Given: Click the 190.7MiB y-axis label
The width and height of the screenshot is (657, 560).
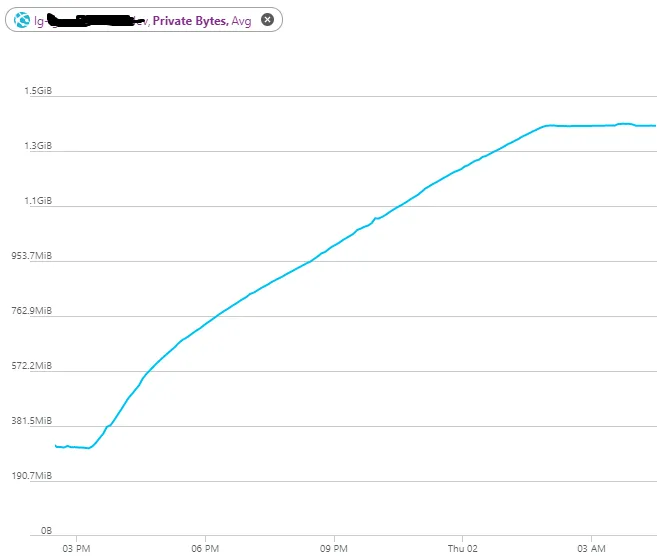Looking at the screenshot, I should (x=32, y=476).
